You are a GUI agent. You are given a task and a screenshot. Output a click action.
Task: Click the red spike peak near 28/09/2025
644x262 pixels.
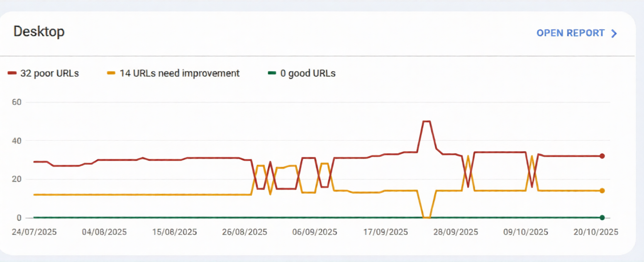pyautogui.click(x=427, y=121)
